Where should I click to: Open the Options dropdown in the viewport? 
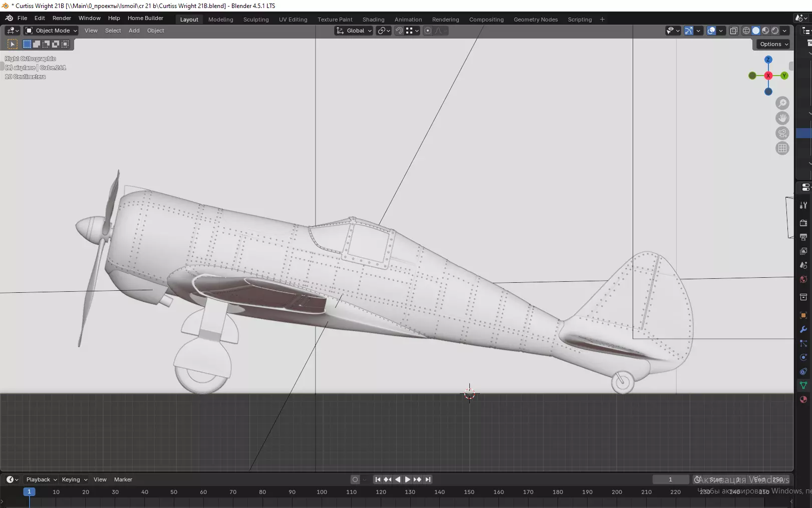click(773, 44)
